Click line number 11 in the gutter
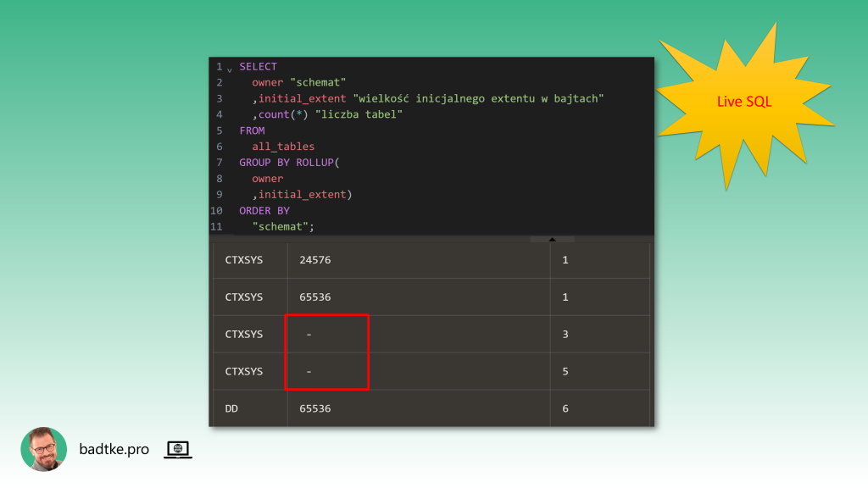868x488 pixels. 217,227
